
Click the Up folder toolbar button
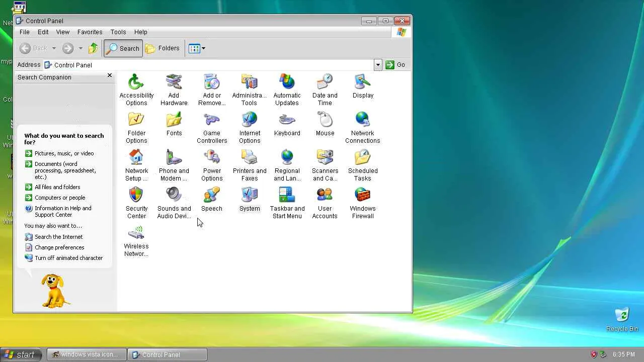[93, 48]
